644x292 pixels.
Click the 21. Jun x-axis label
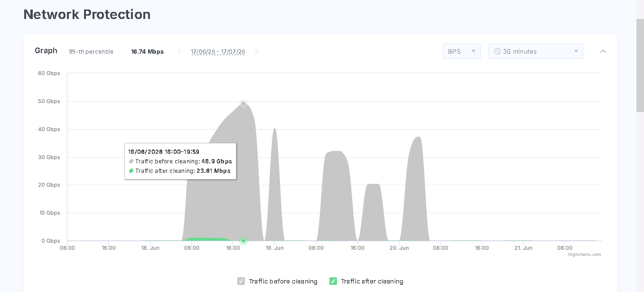tap(523, 248)
